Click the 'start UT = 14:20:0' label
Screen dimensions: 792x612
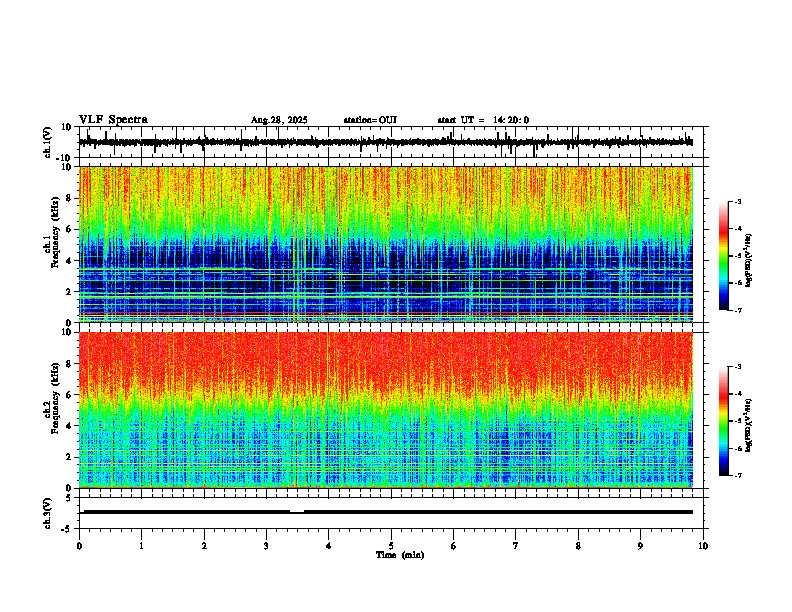pyautogui.click(x=483, y=120)
